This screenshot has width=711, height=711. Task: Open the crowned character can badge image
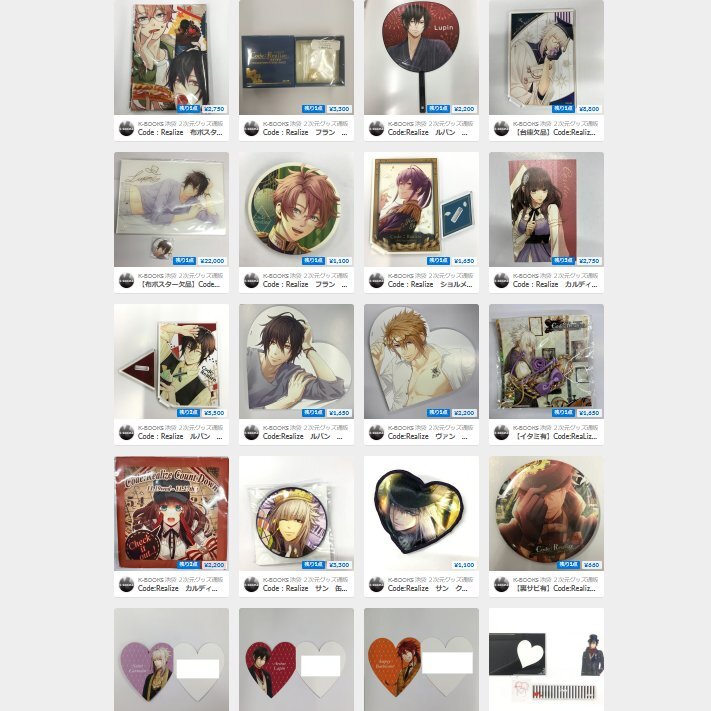tap(296, 513)
